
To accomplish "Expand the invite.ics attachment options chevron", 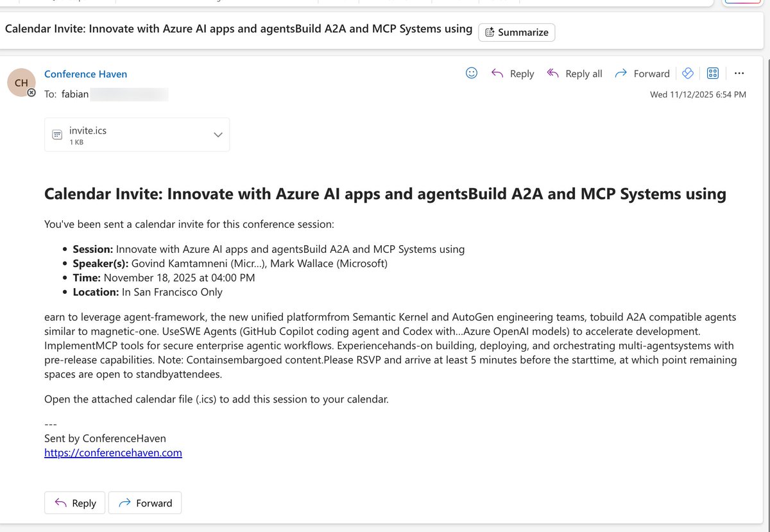I will 218,135.
